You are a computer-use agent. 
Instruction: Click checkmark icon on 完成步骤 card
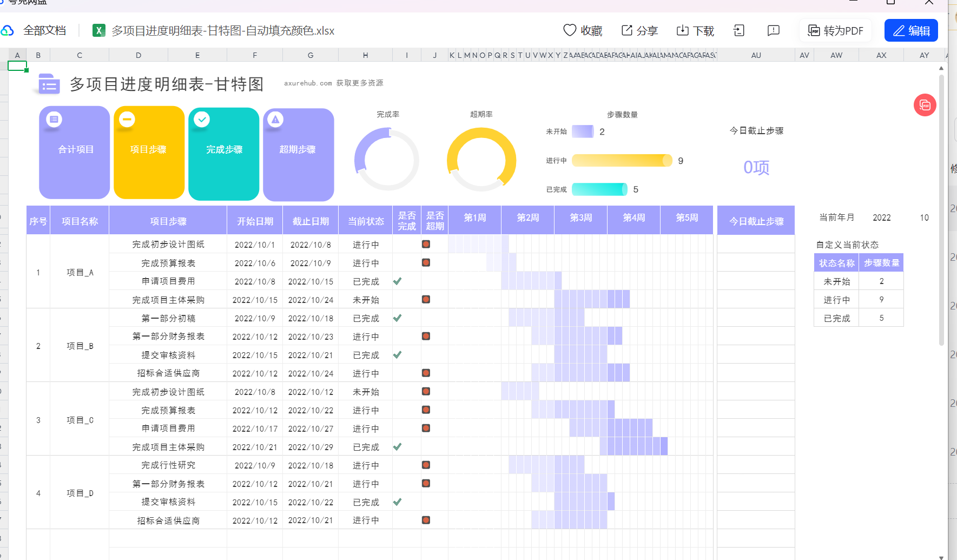202,120
